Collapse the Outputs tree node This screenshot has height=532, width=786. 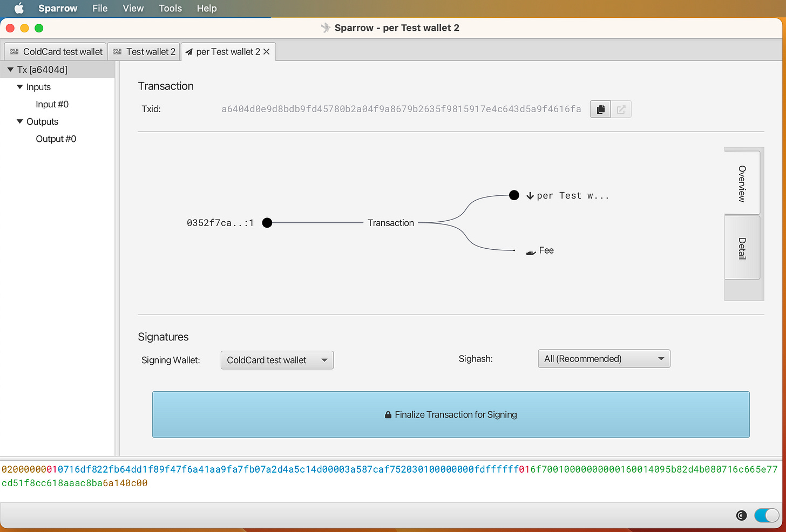[20, 121]
